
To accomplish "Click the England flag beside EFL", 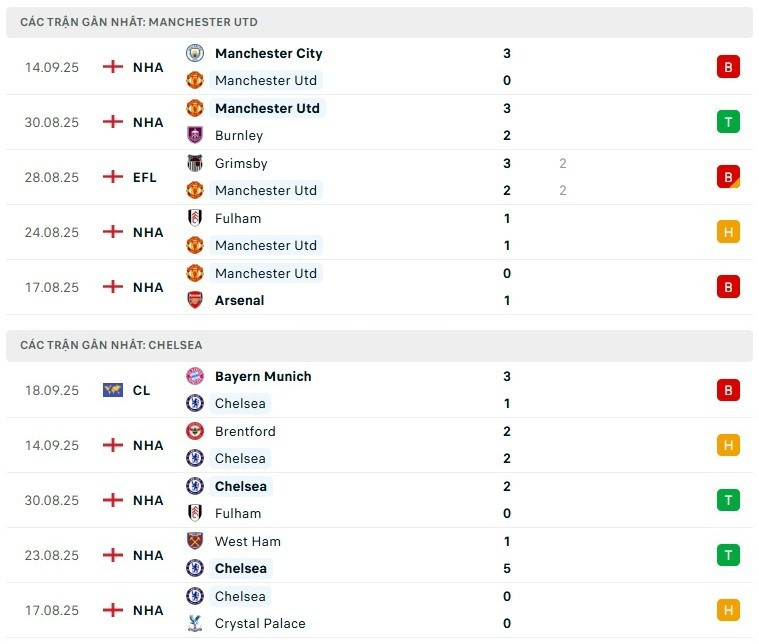I will click(113, 177).
